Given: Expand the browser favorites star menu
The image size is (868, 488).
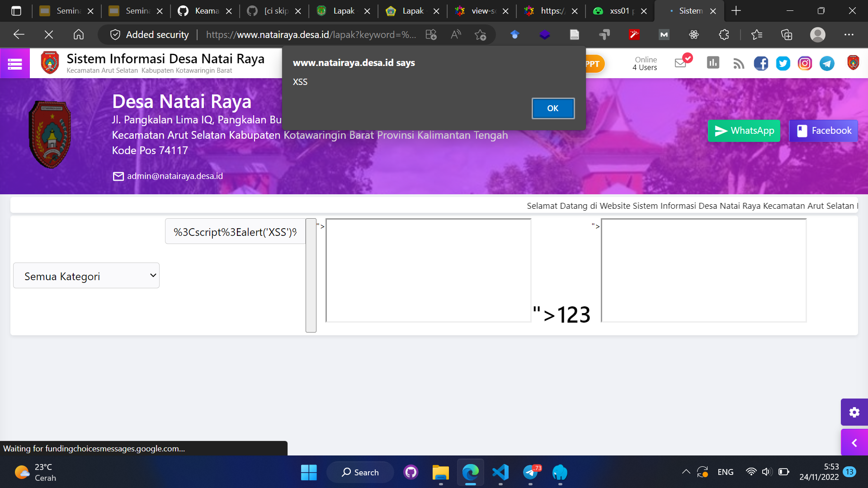Looking at the screenshot, I should (757, 34).
